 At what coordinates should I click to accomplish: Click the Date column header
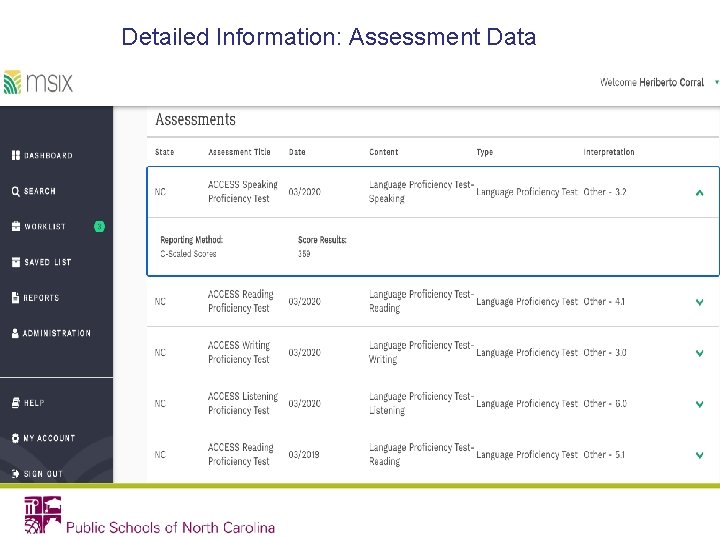pos(297,152)
